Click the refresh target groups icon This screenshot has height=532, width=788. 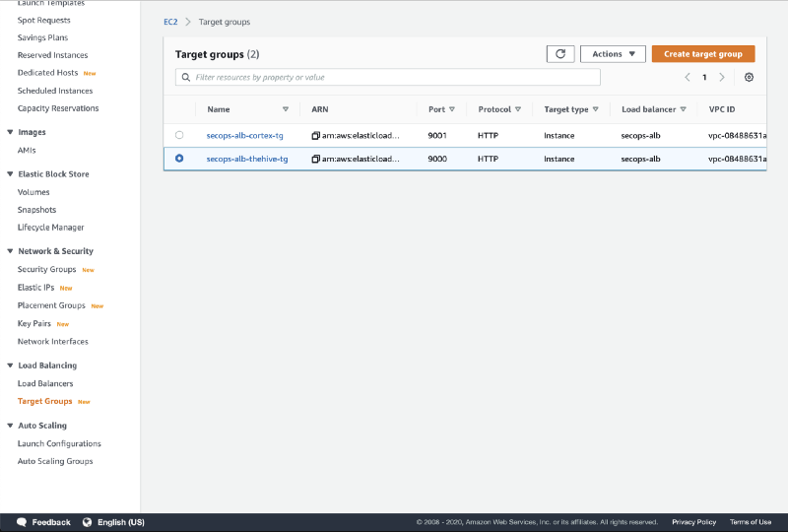pyautogui.click(x=559, y=54)
